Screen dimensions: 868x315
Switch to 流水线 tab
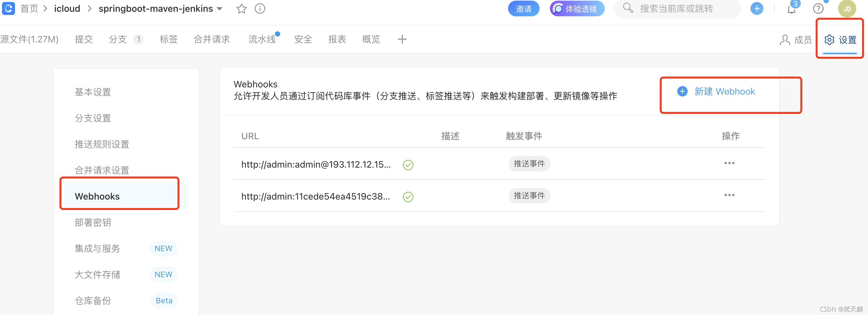(x=263, y=39)
